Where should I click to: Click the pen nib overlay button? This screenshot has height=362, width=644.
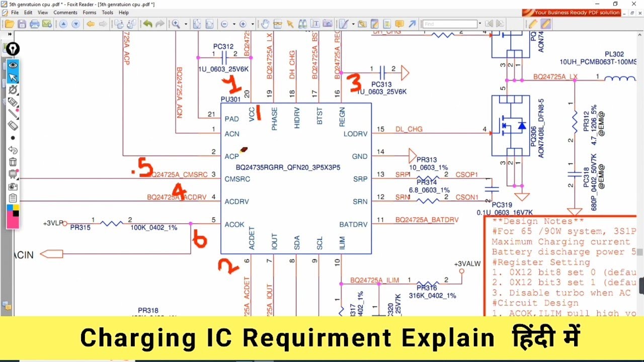(13, 49)
